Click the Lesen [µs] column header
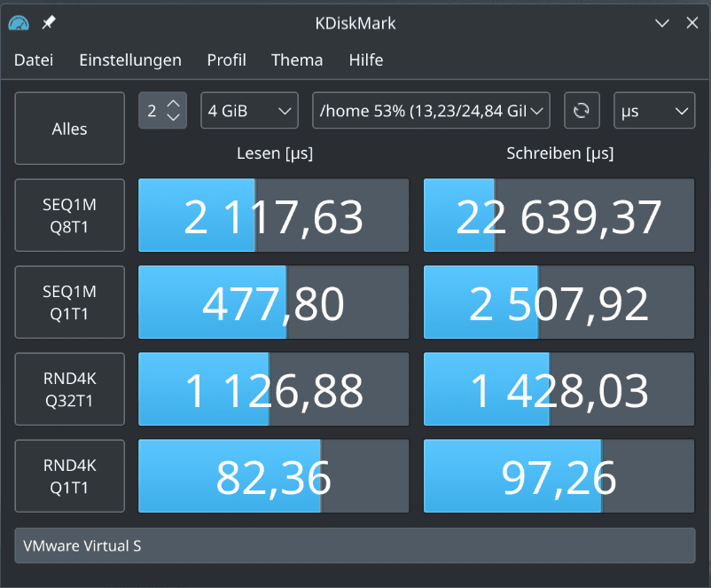 tap(274, 153)
